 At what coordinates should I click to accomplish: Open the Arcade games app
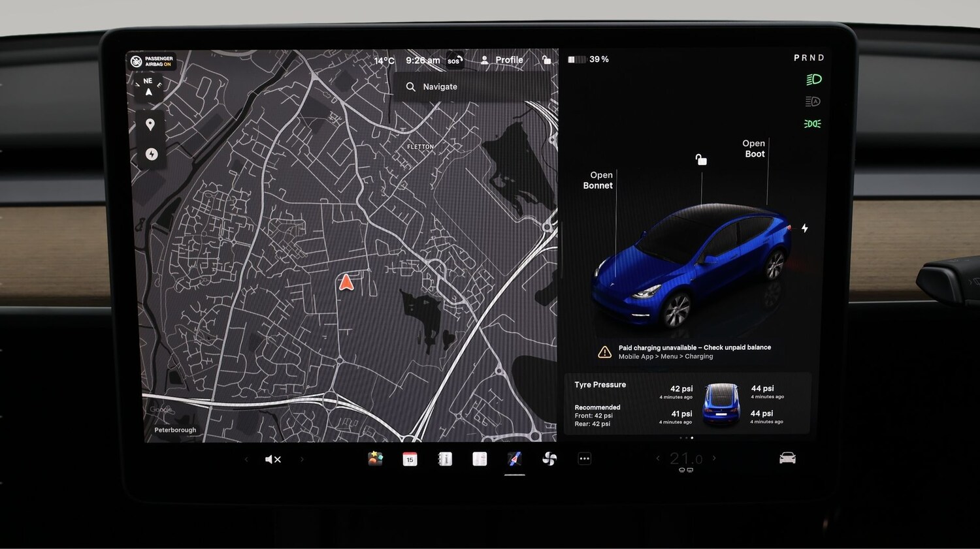click(374, 458)
